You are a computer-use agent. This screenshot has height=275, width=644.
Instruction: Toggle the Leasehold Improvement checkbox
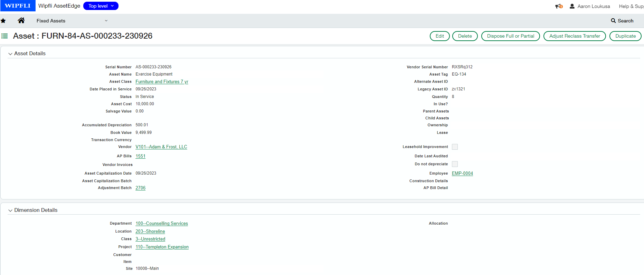[455, 147]
